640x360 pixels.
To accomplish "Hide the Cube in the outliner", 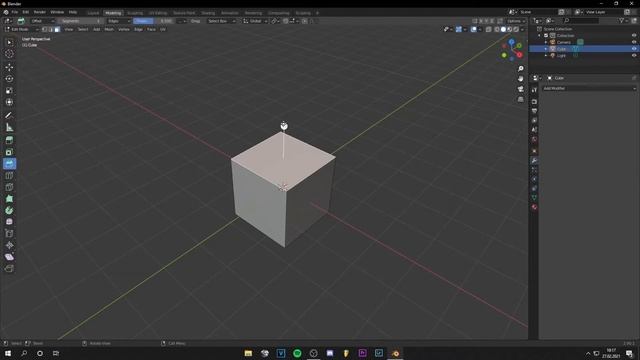I will [x=634, y=49].
